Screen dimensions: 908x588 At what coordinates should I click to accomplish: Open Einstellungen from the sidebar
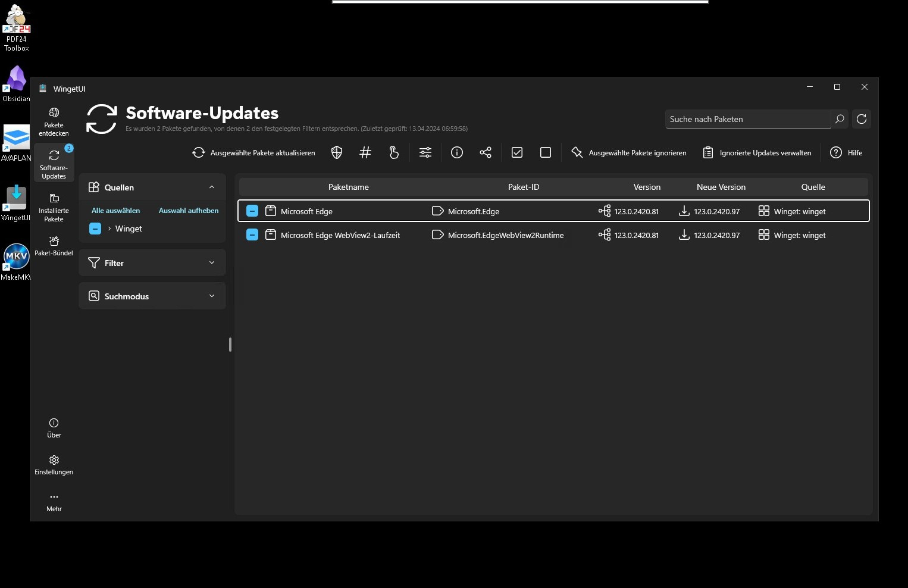(x=54, y=465)
